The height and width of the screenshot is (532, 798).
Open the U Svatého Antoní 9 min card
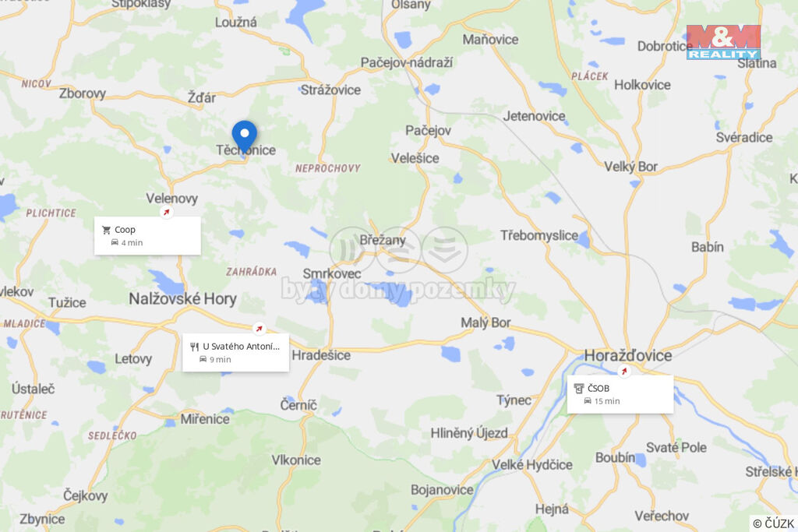coord(235,353)
